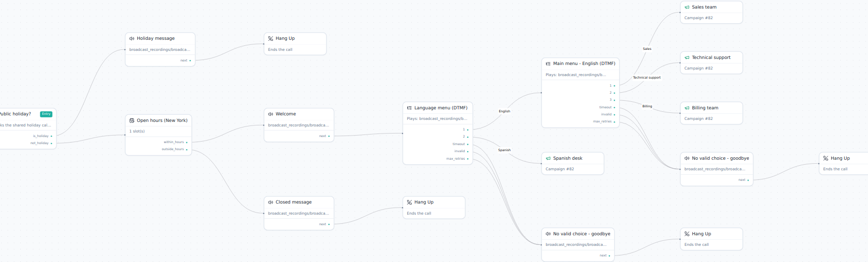Click hang-up icon of node after Language menu goodbye
This screenshot has width=868, height=262.
(687, 234)
